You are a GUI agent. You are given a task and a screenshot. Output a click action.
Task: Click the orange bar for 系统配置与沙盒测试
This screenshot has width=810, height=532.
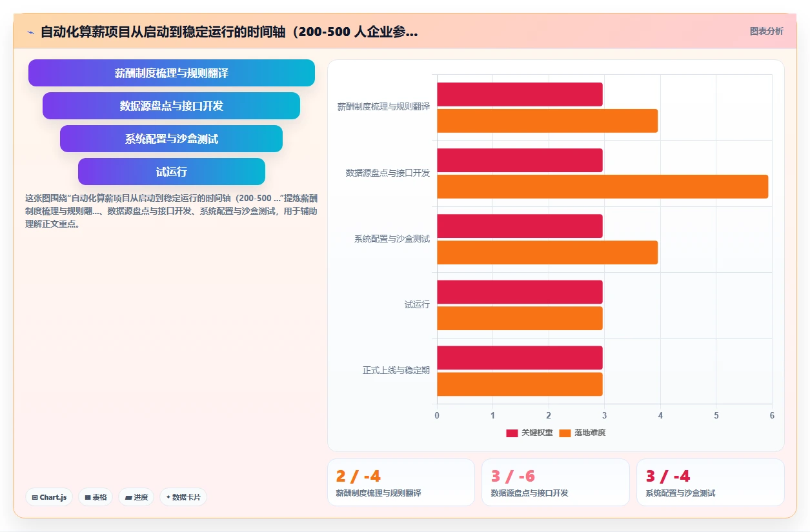click(547, 253)
